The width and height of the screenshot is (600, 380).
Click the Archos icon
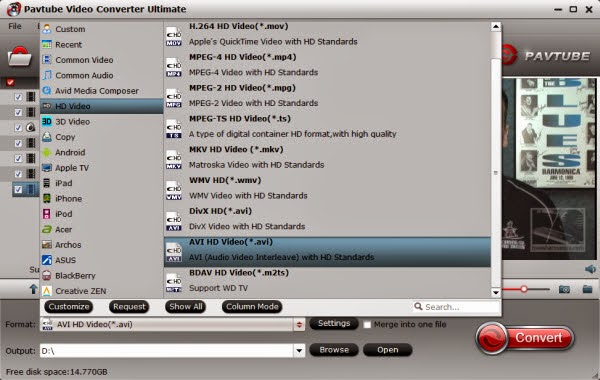(47, 245)
